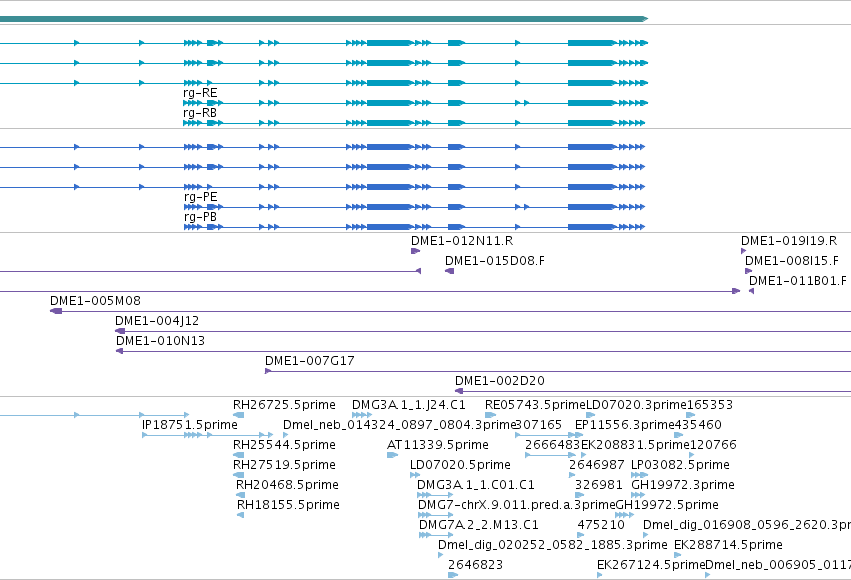Click the LD07020.5prime EST label
The height and width of the screenshot is (580, 851).
pyautogui.click(x=460, y=465)
